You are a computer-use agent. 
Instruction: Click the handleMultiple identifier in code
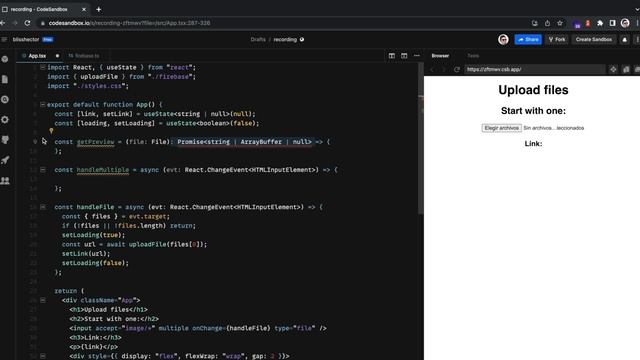[x=102, y=170]
